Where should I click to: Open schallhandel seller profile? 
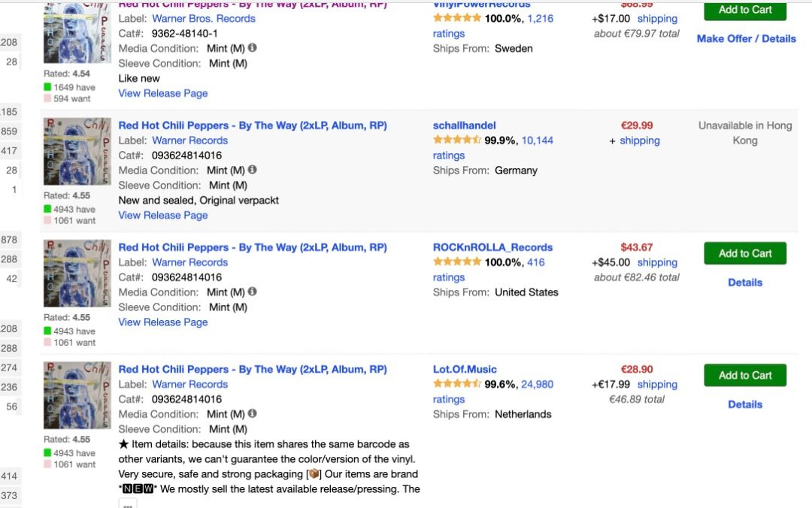pyautogui.click(x=464, y=125)
